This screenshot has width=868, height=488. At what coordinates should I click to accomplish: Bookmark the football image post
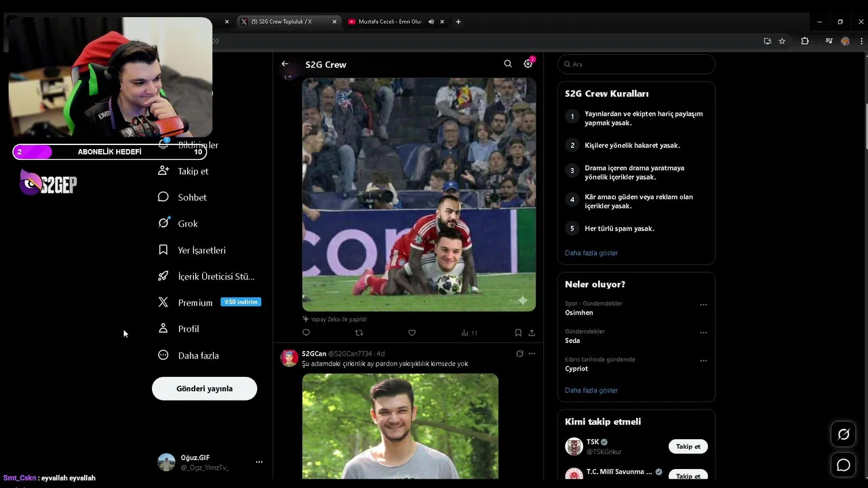tap(518, 333)
